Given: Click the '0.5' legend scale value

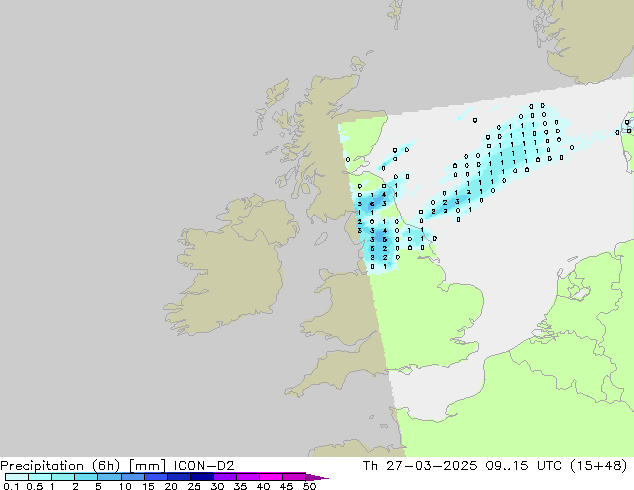Looking at the screenshot, I should point(35,486).
